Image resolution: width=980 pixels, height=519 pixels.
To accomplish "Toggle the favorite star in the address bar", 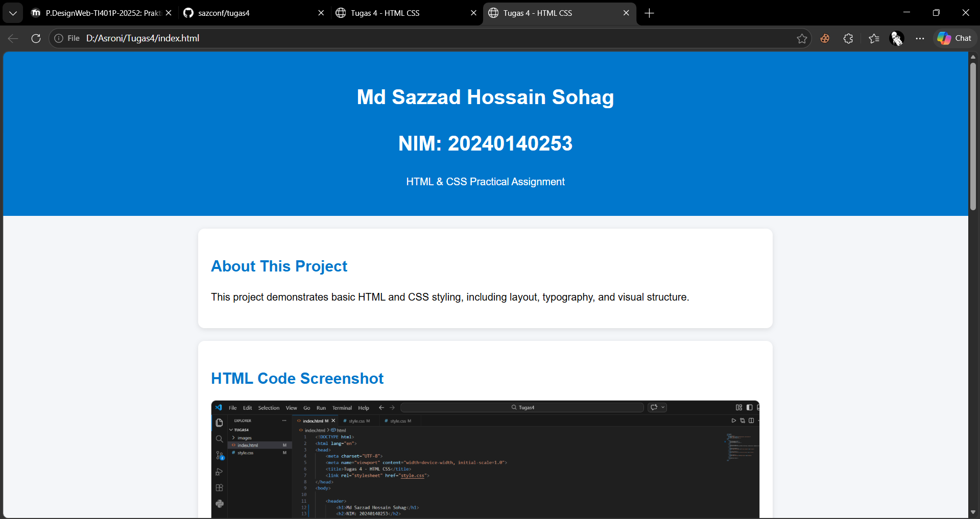I will click(x=802, y=38).
